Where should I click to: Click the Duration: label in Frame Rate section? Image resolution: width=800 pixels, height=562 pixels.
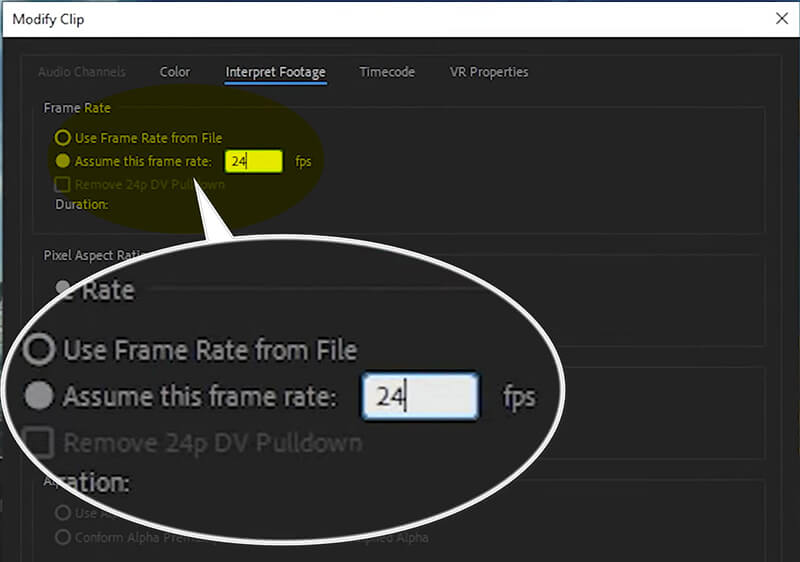(82, 205)
